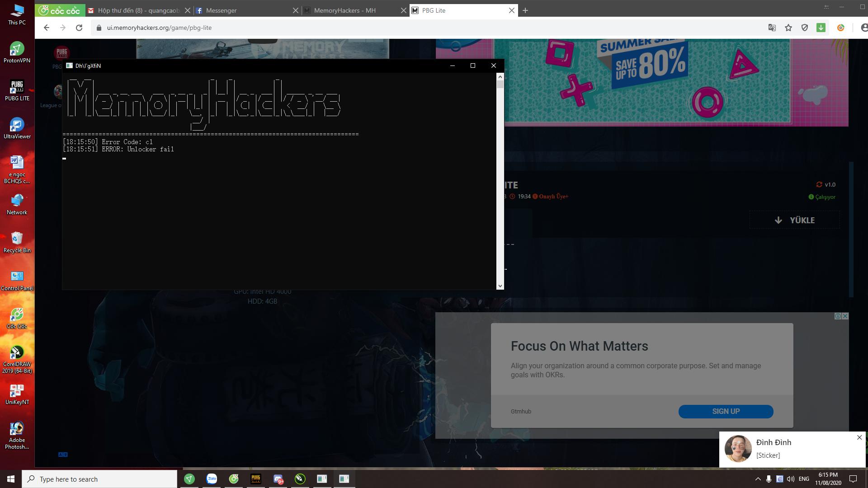Viewport: 868px width, 488px height.
Task: Open the Cốc Cốc taskbar icon
Action: (234, 479)
